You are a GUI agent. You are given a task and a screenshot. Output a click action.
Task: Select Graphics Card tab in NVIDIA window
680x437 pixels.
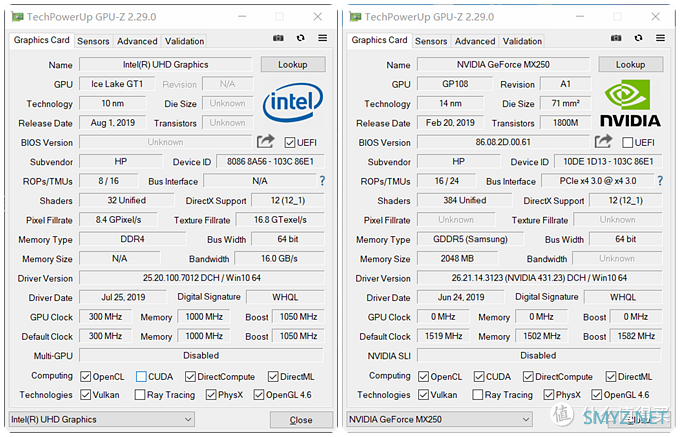[x=379, y=40]
